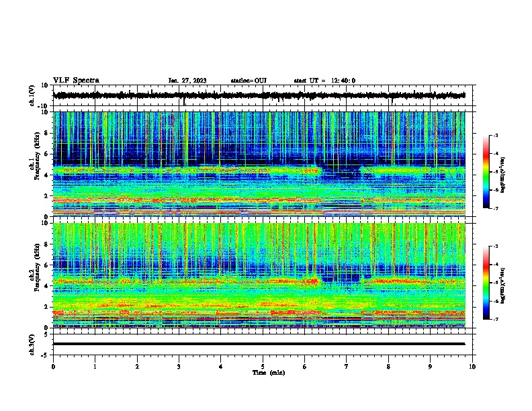This screenshot has height=411, width=532.
Task: Click the "8" kHz tick on ch.1 spectrogram
Action: (47, 133)
